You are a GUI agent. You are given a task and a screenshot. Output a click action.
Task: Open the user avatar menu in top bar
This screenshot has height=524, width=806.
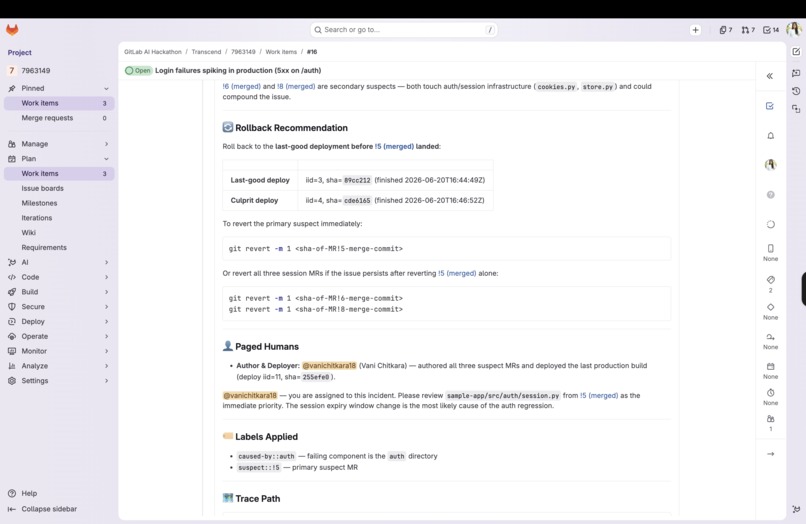tap(794, 29)
